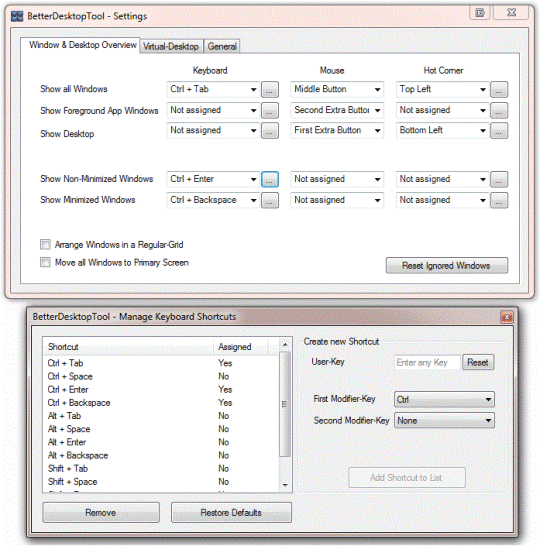
Task: Open keyboard dropdown for Show Desktop
Action: pyautogui.click(x=213, y=131)
